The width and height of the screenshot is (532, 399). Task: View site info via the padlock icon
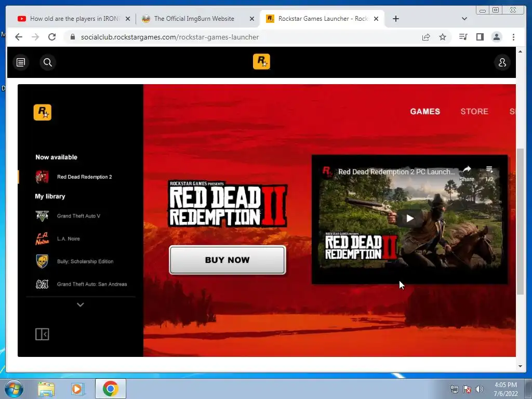click(72, 37)
